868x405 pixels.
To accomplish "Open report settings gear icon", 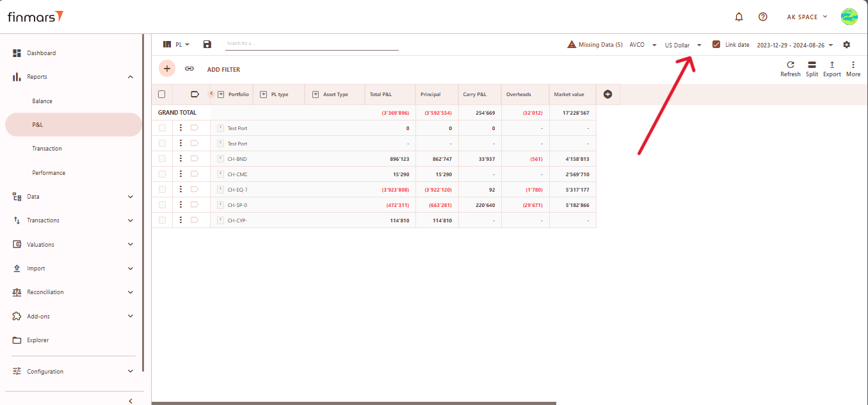I will tap(847, 45).
